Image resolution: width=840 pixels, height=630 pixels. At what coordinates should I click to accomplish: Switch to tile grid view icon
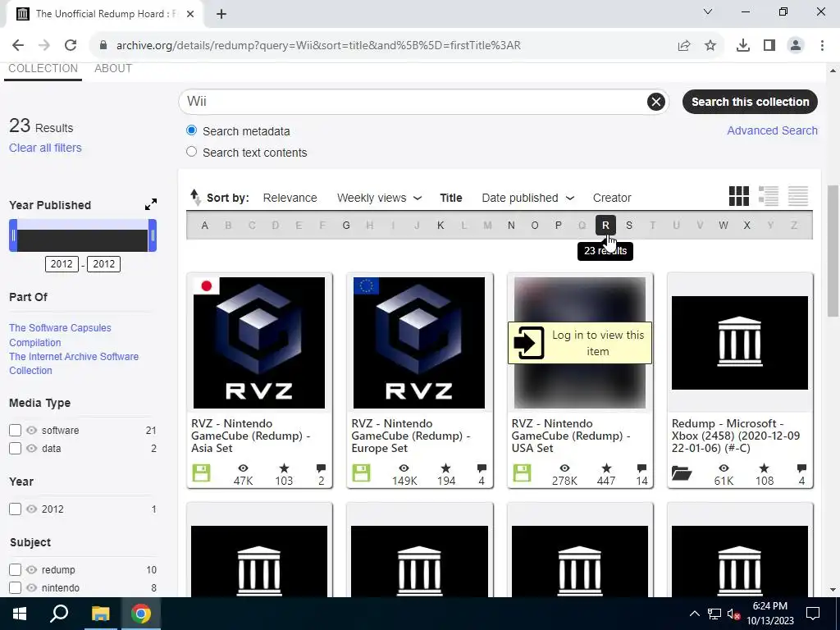(739, 196)
